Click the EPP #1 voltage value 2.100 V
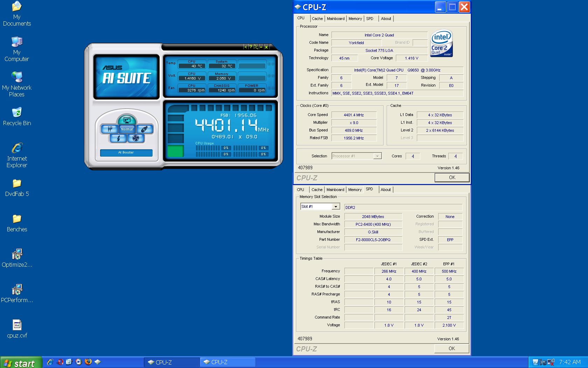This screenshot has width=588, height=368. pos(449,325)
